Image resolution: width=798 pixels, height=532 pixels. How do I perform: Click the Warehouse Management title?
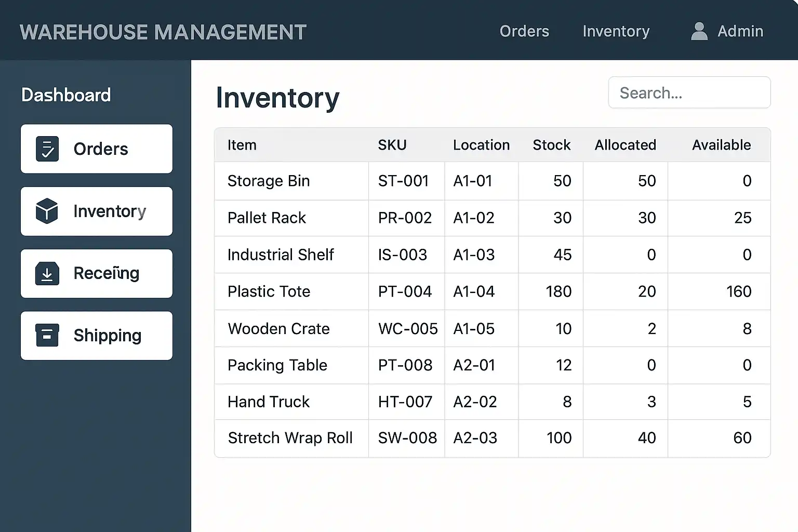click(163, 32)
